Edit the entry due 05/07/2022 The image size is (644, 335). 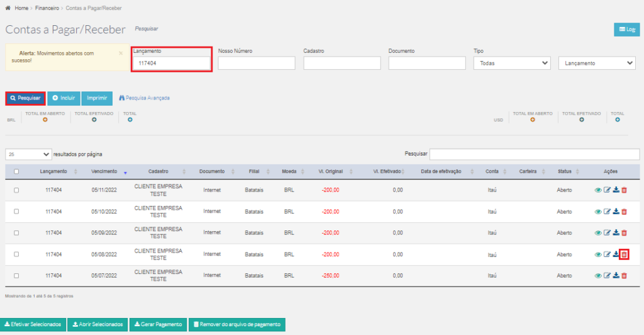[x=607, y=275]
